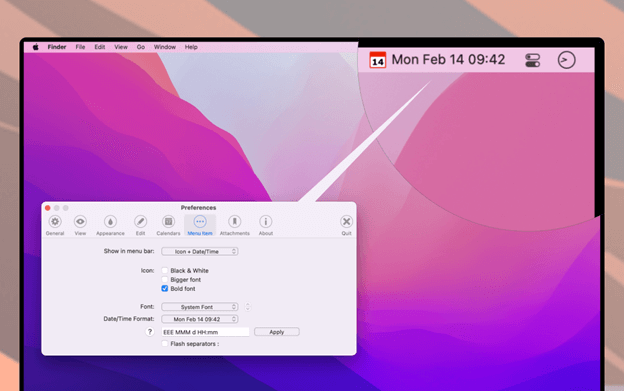
Task: Open Control Center toggles icon in menu bar
Action: [532, 60]
